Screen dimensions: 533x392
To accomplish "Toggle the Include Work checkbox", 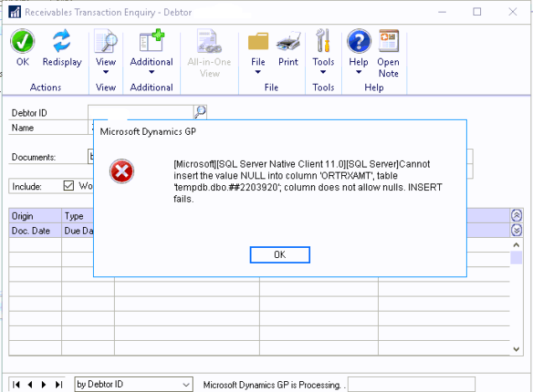I will tap(69, 186).
